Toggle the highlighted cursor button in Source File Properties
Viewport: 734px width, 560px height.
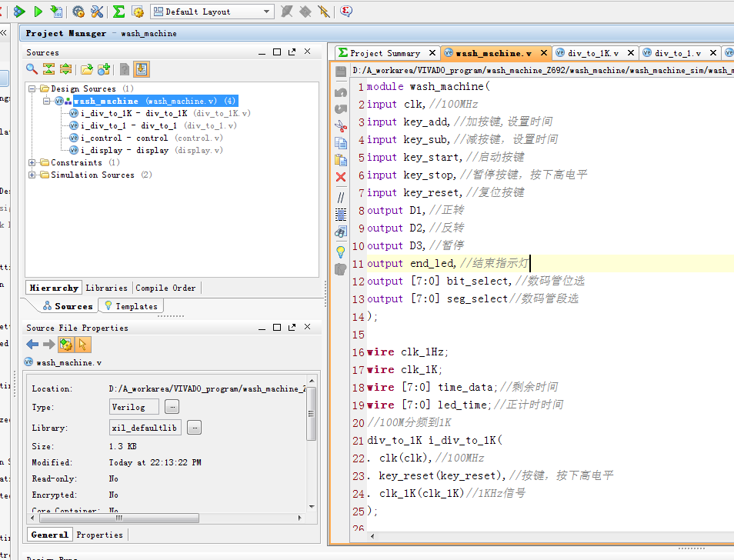(x=82, y=344)
